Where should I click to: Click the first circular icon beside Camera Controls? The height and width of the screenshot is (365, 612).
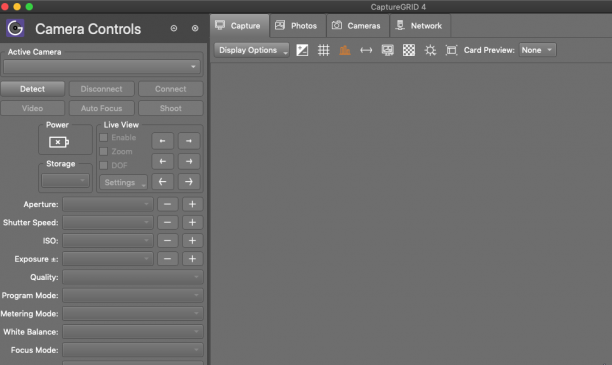(174, 28)
